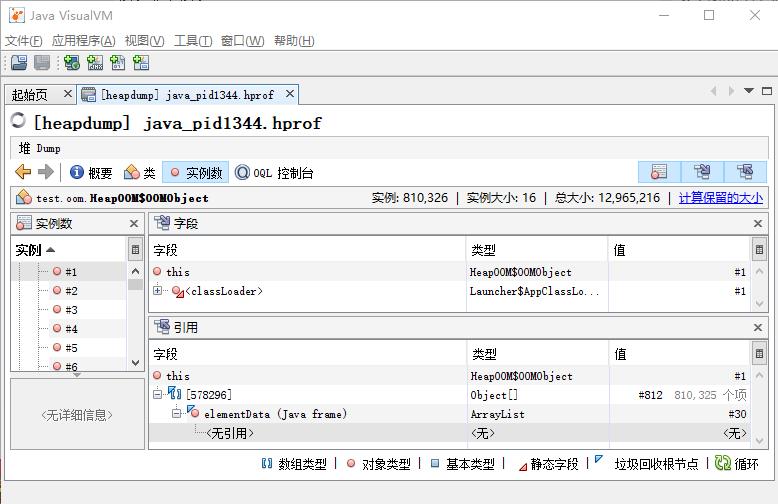Select the <无引用> row
The height and width of the screenshot is (504, 778).
(x=449, y=433)
